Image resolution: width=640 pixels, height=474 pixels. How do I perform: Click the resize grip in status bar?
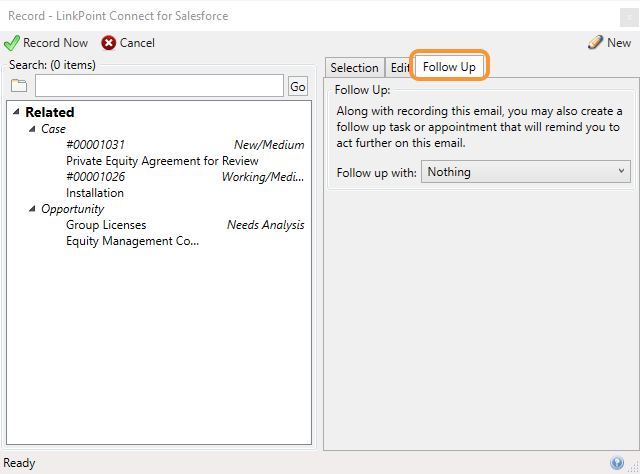[634, 466]
